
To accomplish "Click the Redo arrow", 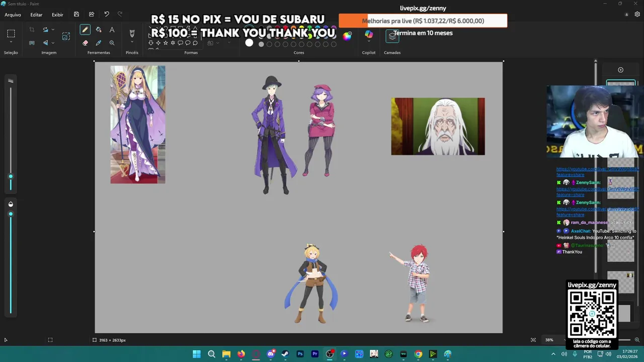I will (120, 15).
